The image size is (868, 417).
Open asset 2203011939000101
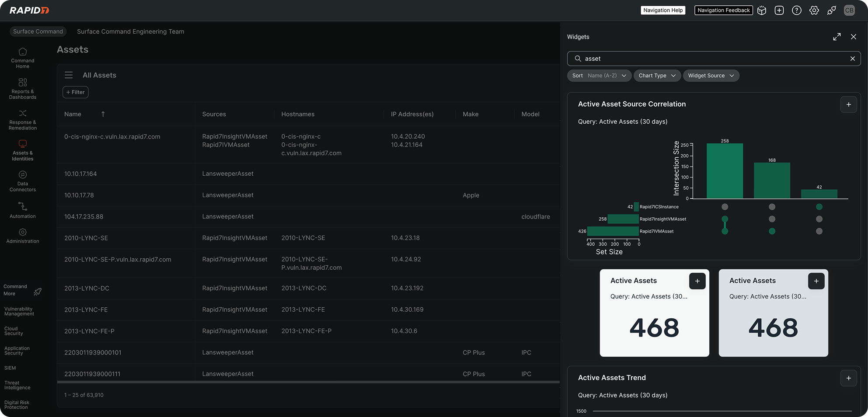click(93, 353)
